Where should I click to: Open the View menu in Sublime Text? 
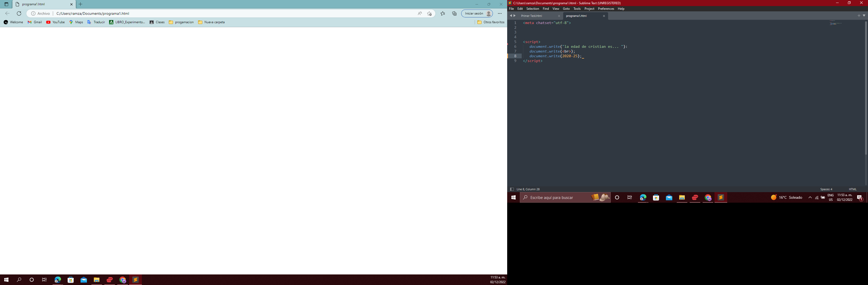click(556, 9)
